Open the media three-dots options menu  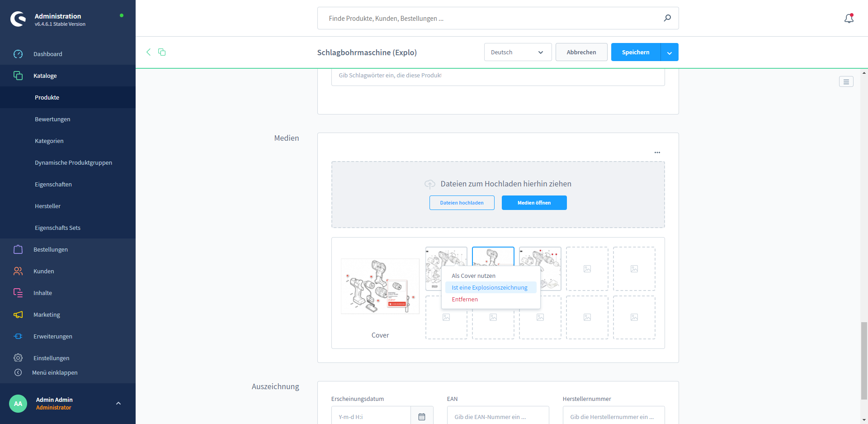(657, 152)
